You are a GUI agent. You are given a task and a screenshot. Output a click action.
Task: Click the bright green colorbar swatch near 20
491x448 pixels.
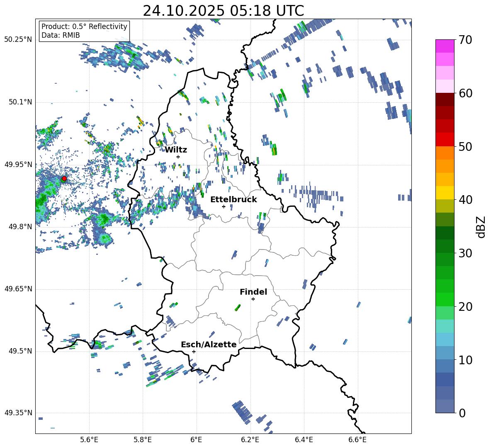pyautogui.click(x=445, y=299)
